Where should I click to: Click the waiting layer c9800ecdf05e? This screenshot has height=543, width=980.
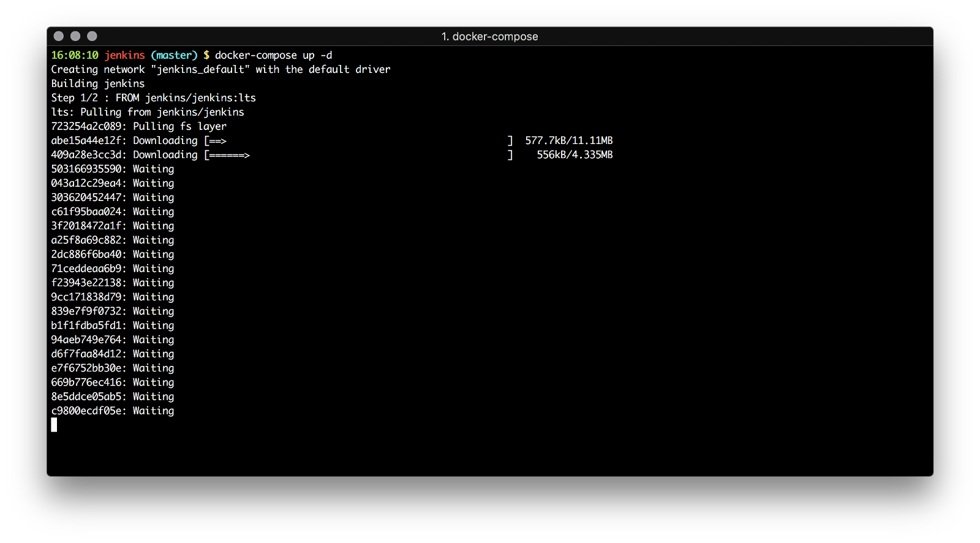113,411
